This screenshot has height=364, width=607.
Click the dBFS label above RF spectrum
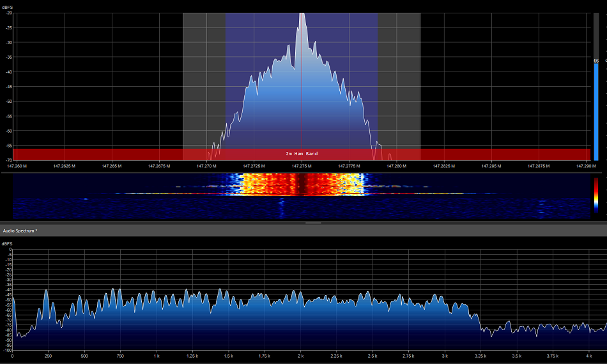[x=8, y=6]
